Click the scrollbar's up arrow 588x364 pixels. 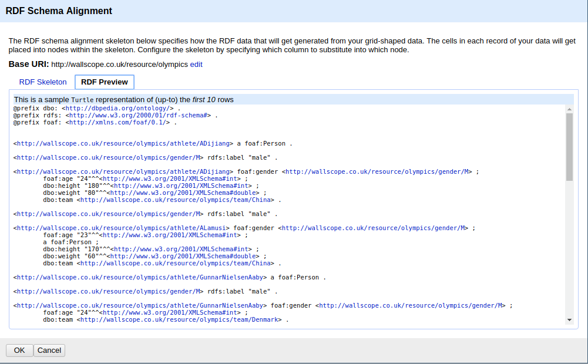point(569,109)
